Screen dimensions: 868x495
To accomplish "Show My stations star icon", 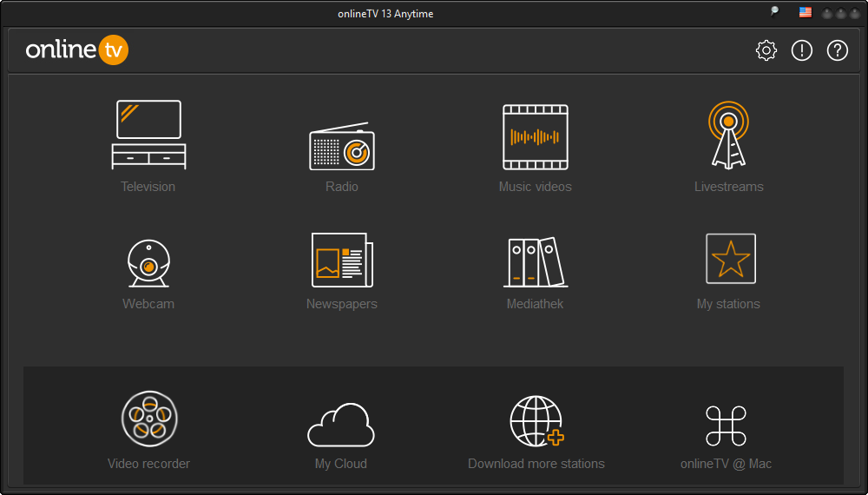I will (731, 259).
